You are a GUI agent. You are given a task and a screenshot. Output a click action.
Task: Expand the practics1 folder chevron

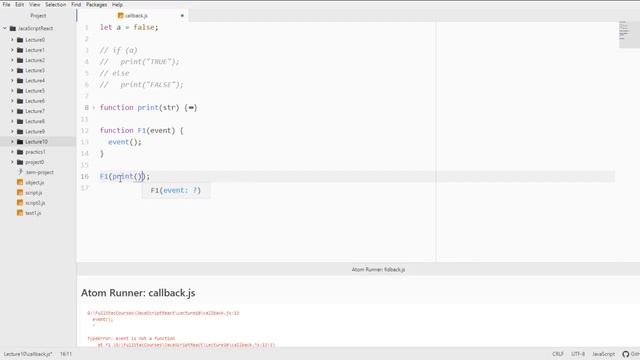point(12,152)
